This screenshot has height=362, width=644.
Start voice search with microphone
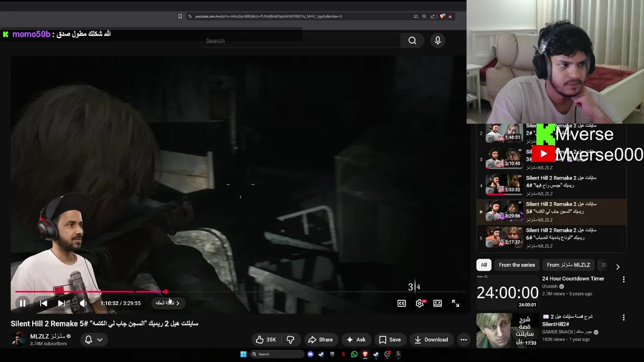(438, 41)
